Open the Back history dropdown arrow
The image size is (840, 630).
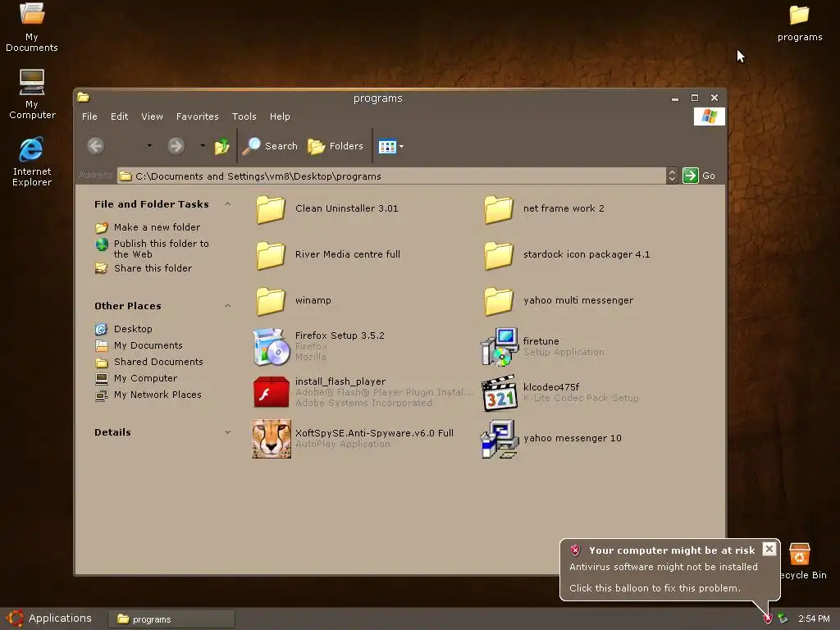click(149, 146)
